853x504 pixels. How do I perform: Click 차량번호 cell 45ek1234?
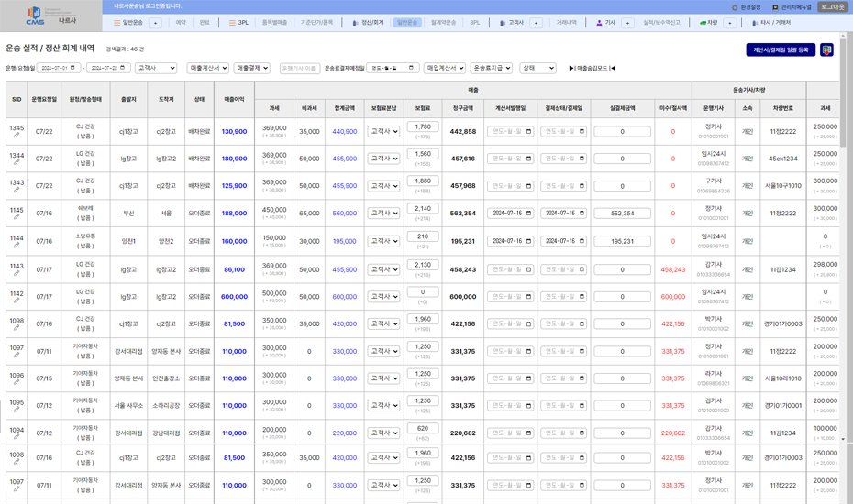(x=782, y=159)
